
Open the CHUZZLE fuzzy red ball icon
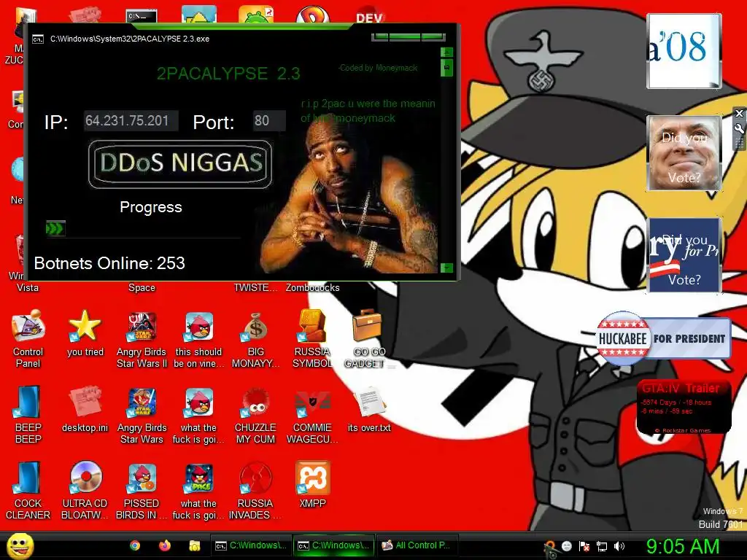[x=256, y=415]
